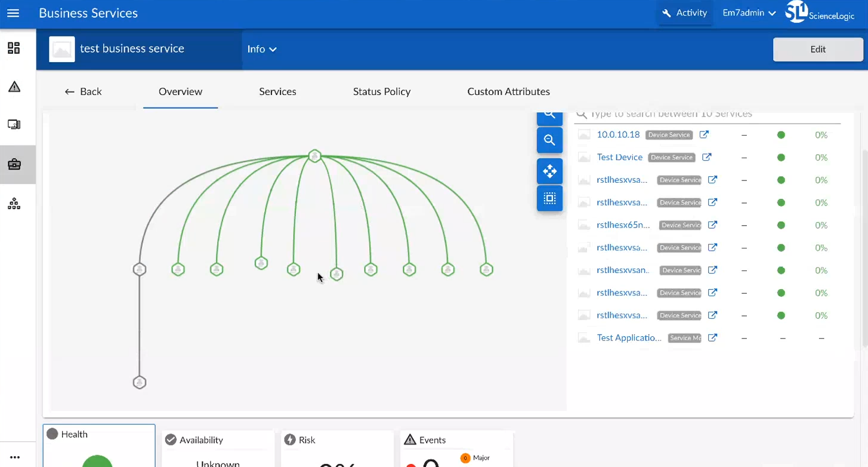Click the pan/move arrows map button
The image size is (868, 467).
click(x=549, y=171)
